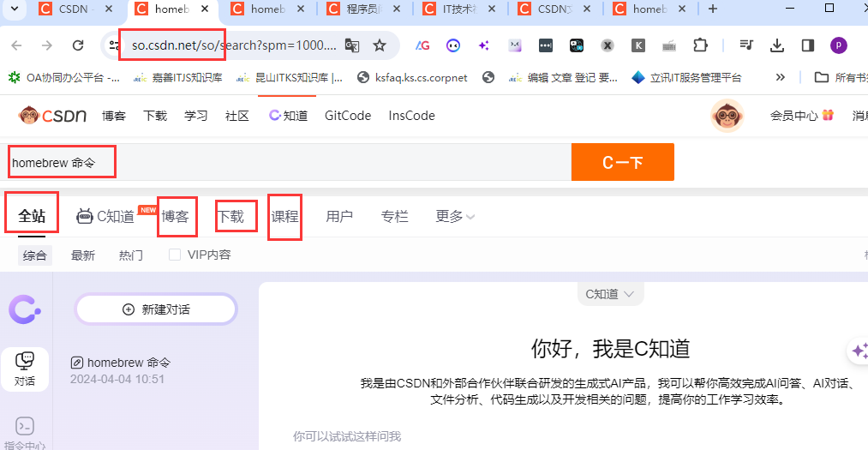Open the K extension icon
This screenshot has height=450, width=868.
[x=638, y=45]
